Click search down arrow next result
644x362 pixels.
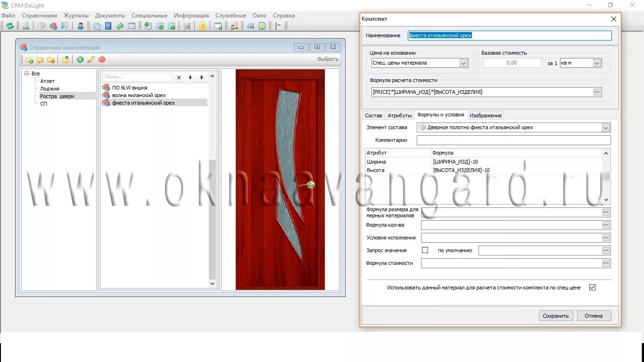[x=190, y=77]
